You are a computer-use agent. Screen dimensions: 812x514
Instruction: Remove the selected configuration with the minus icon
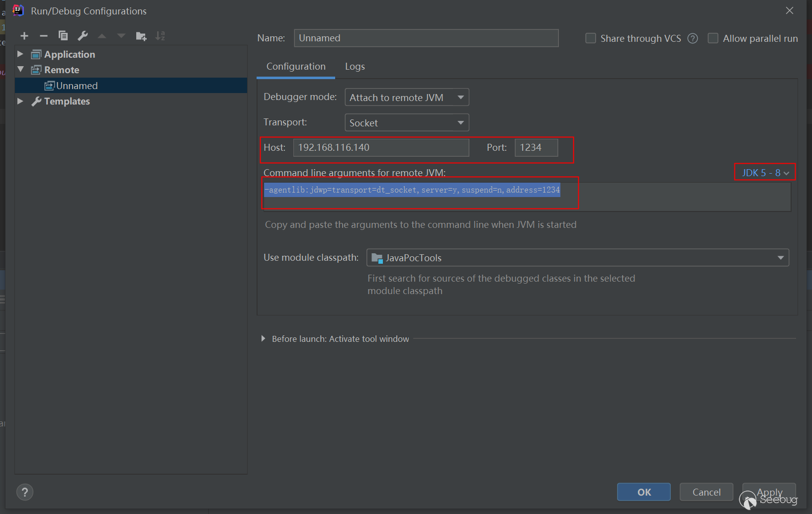coord(44,36)
